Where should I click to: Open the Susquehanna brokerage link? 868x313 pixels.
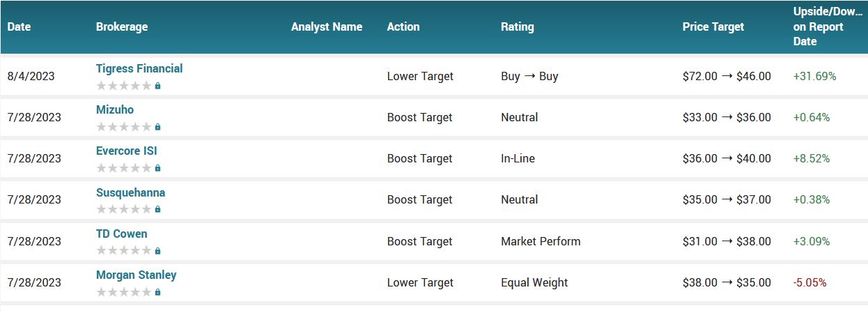tap(130, 192)
